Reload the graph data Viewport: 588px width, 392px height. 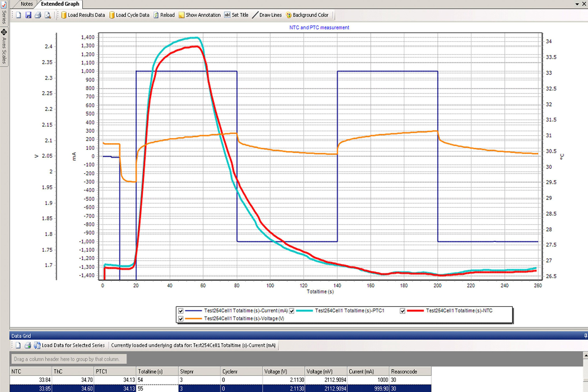164,15
